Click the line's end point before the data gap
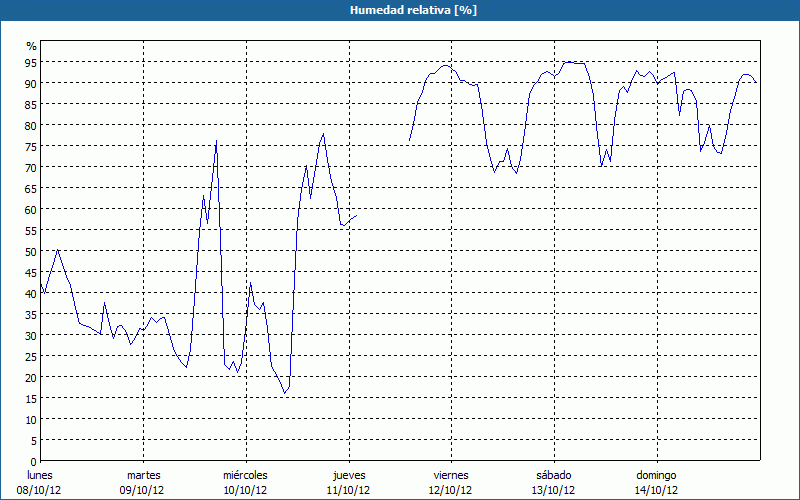Viewport: 800px width, 500px height. (x=357, y=215)
